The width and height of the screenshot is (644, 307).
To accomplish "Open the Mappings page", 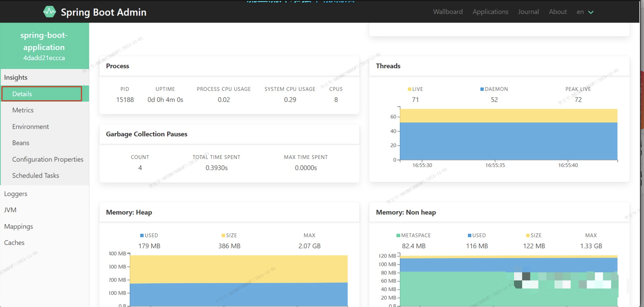I will 18,226.
